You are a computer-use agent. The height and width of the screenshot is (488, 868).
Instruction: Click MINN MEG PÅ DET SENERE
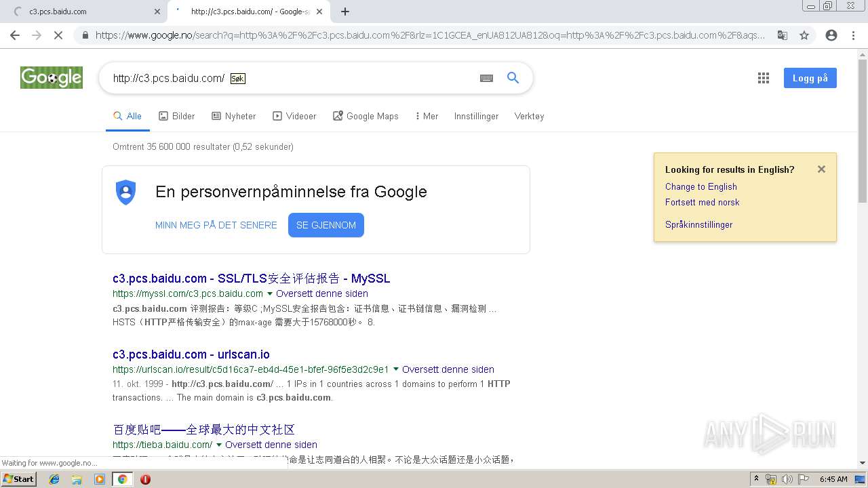coord(216,225)
